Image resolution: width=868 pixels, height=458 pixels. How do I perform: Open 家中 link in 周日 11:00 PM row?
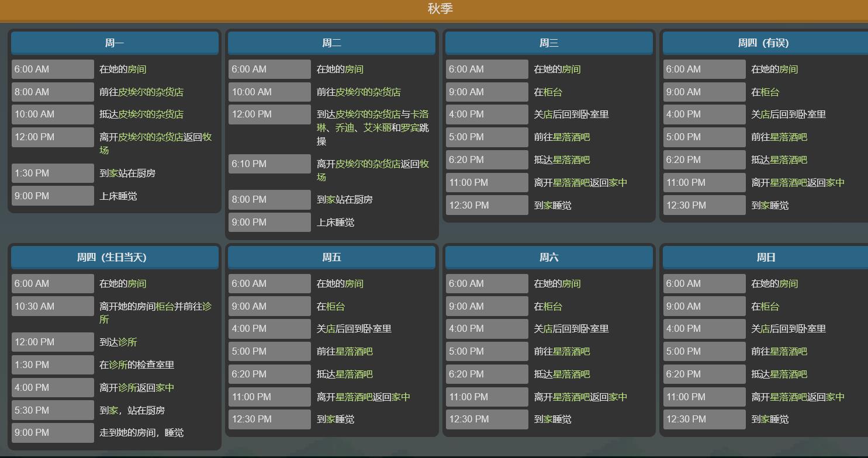[836, 397]
